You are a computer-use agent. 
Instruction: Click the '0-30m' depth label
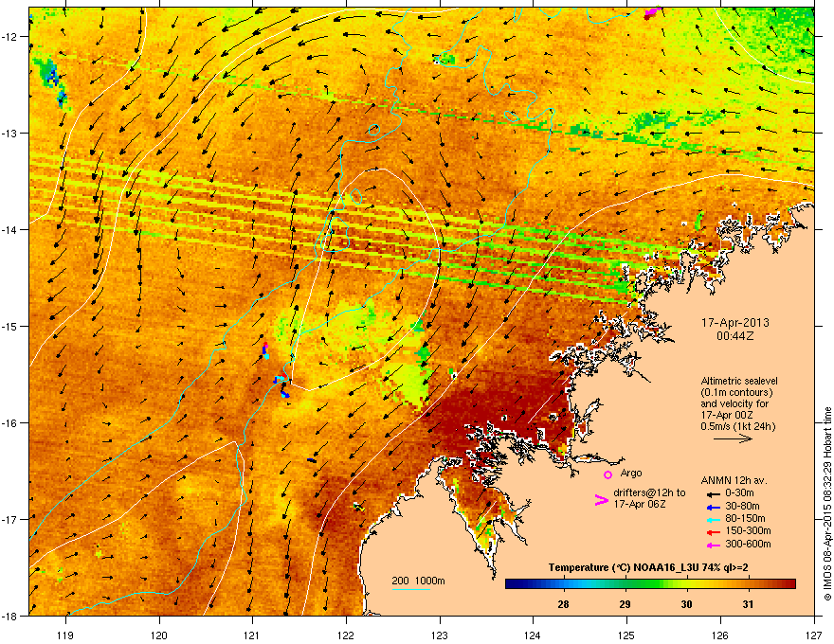point(739,493)
